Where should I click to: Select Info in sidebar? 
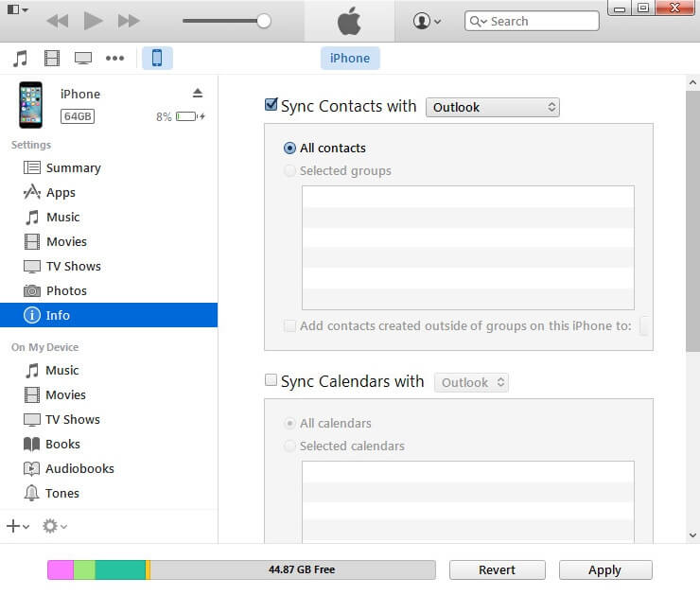pyautogui.click(x=109, y=315)
